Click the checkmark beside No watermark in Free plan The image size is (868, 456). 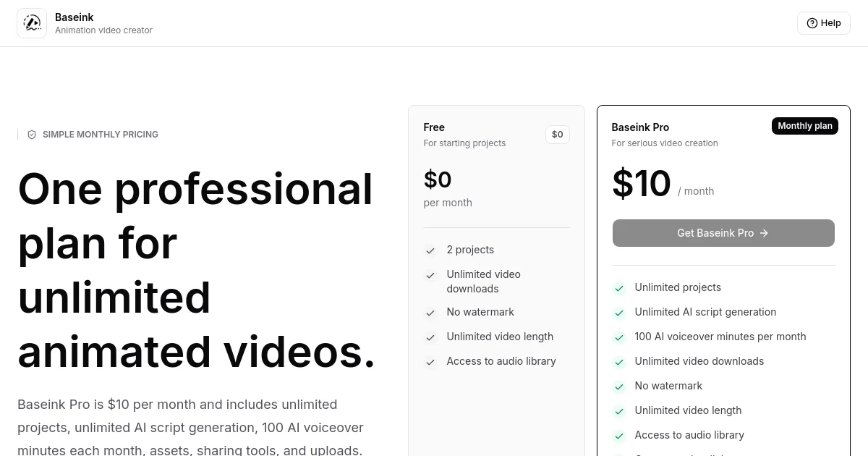tap(430, 313)
